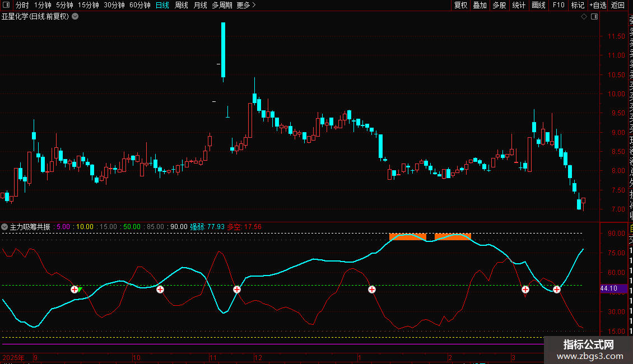The height and width of the screenshot is (364, 633).
Task: Click the first plus signal marker beside green triangle
Action: coord(75,290)
